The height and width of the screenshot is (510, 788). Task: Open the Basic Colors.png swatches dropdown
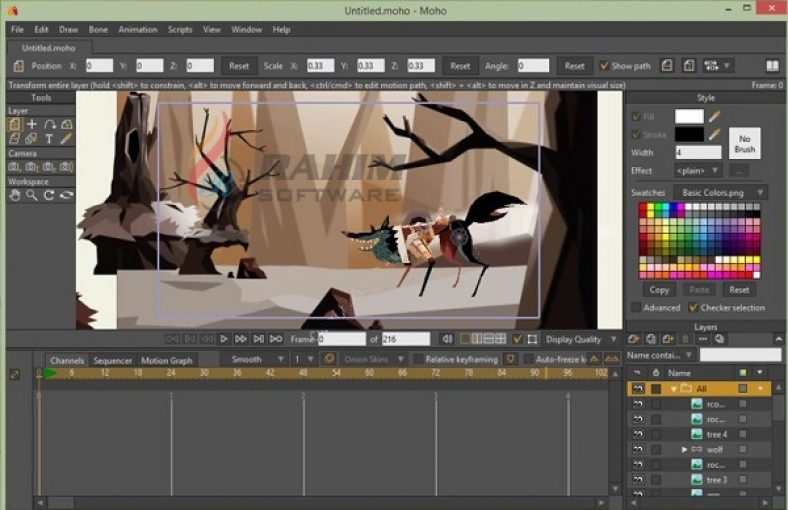[719, 192]
